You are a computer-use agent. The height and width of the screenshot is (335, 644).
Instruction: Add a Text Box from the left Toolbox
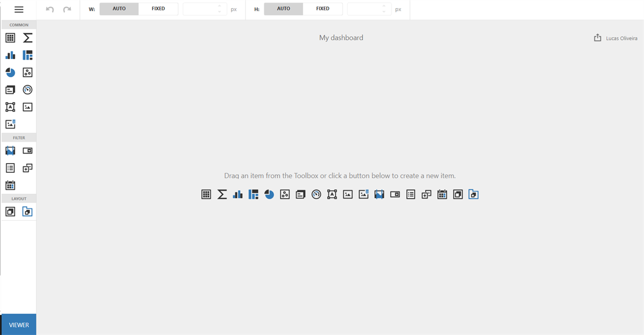(10, 107)
